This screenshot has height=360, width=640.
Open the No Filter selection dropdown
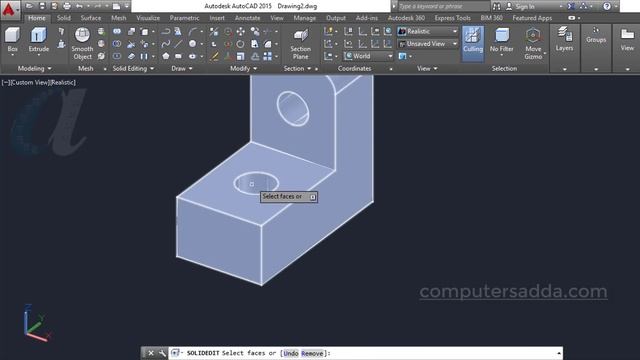502,43
